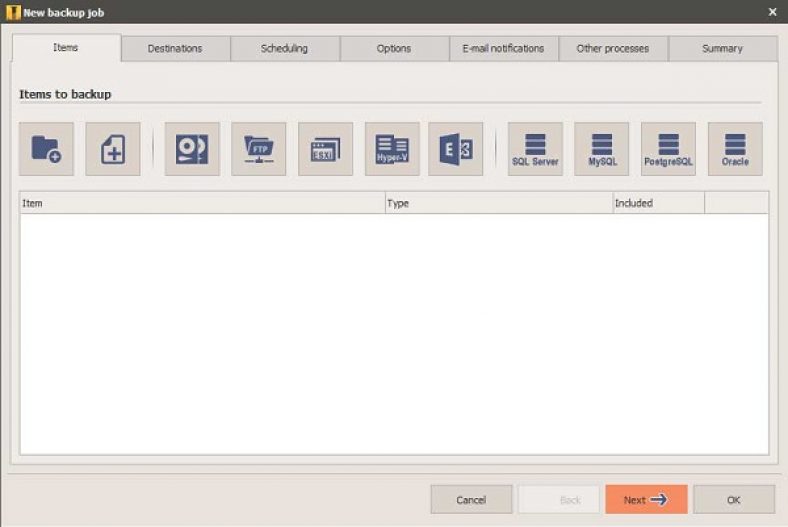This screenshot has height=527, width=788.
Task: Click the Included column header
Action: click(x=658, y=203)
